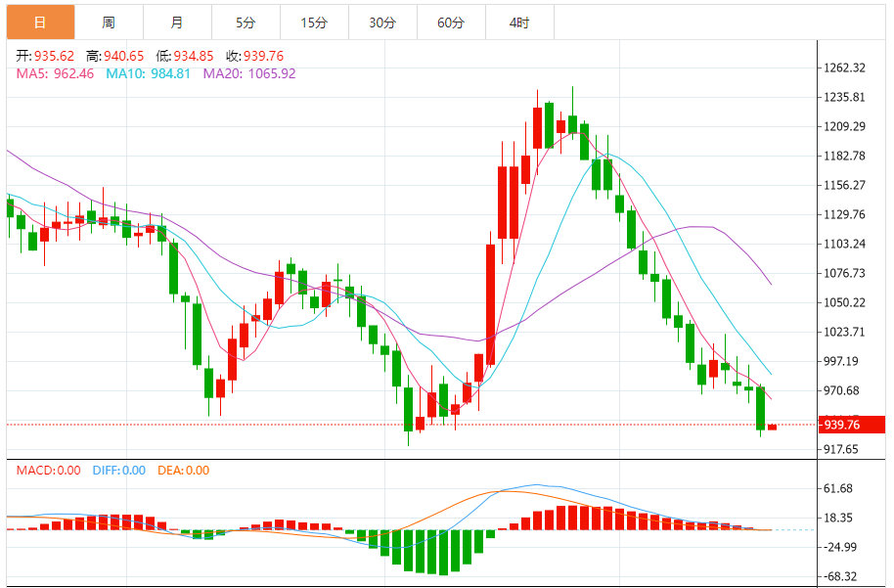Click the 1103.24 price axis label
Screen dimensions: 894x588
844,244
